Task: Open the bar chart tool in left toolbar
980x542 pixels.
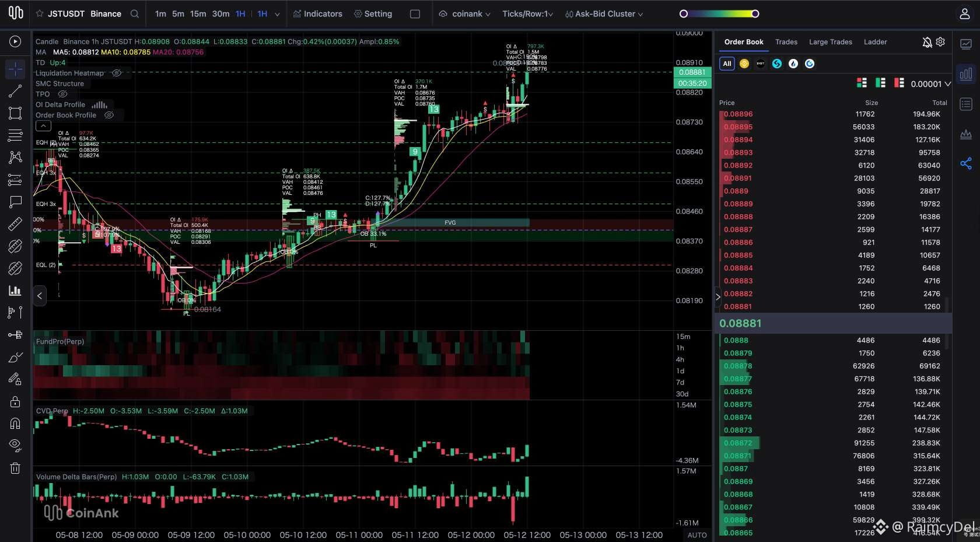Action: coord(15,291)
